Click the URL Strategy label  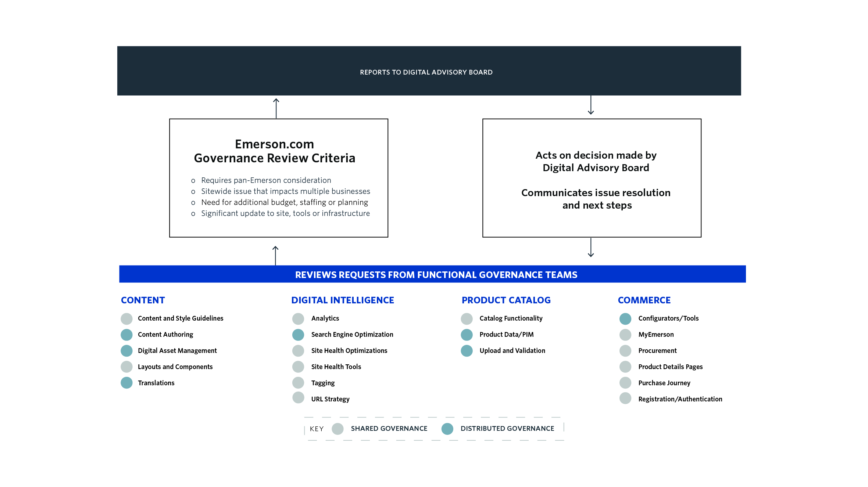click(x=330, y=399)
